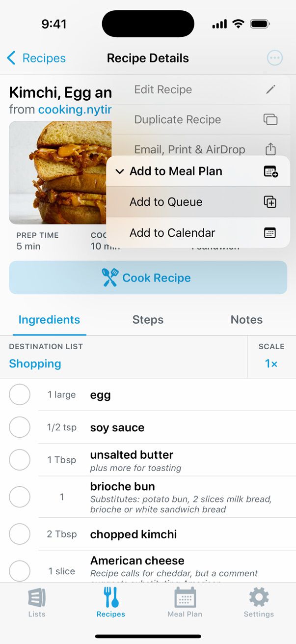
Task: Tap the Add to Calendar grid icon
Action: pyautogui.click(x=270, y=233)
